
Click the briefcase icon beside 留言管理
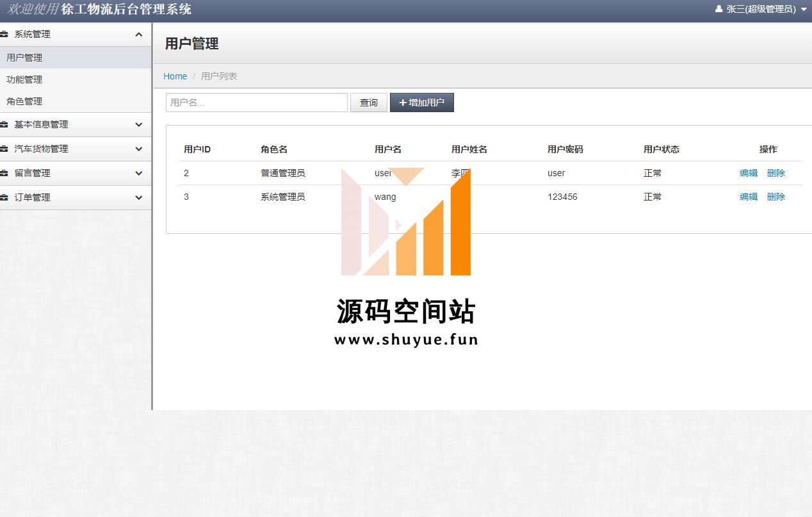(x=4, y=174)
